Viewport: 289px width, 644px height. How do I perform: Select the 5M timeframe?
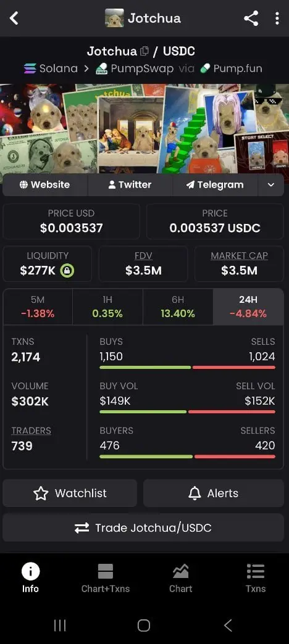pos(38,307)
